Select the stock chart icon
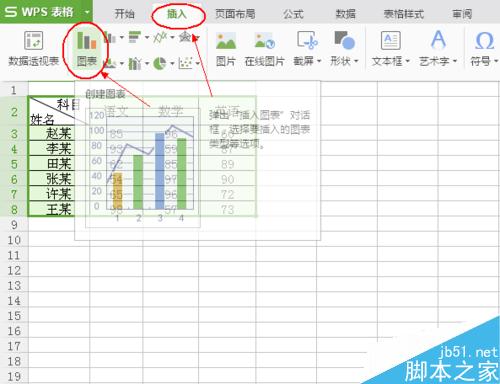Image resolution: width=500 pixels, height=384 pixels. click(x=135, y=63)
